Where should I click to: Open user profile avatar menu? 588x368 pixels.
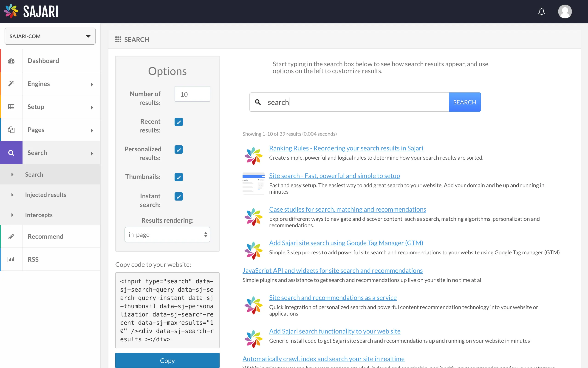point(565,11)
